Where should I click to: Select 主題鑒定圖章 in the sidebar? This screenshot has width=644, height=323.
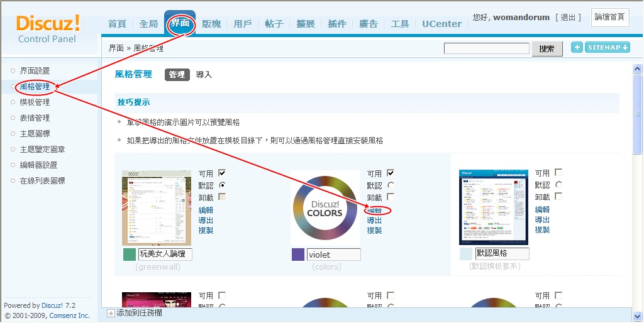point(43,150)
